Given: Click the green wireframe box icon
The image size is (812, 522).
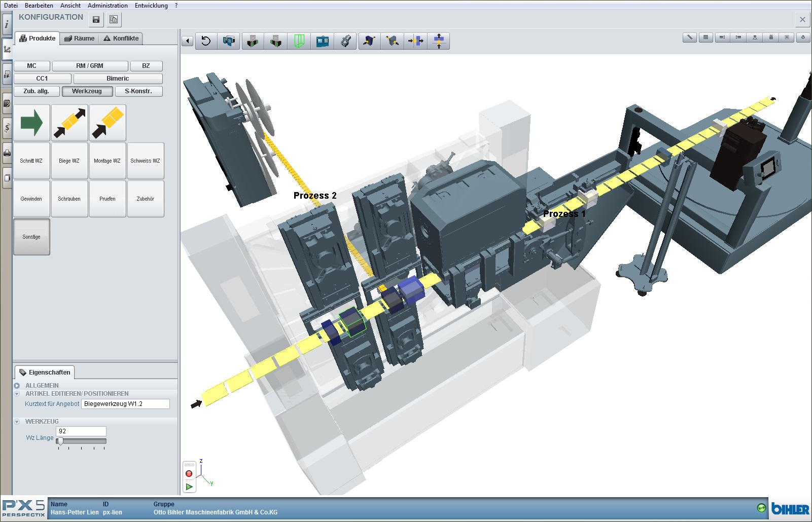Looking at the screenshot, I should [299, 41].
